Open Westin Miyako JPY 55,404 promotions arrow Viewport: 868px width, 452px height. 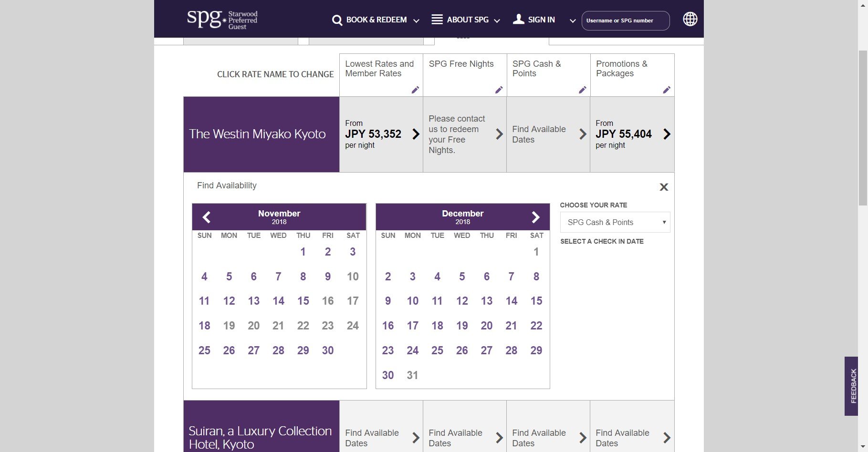[x=667, y=134]
